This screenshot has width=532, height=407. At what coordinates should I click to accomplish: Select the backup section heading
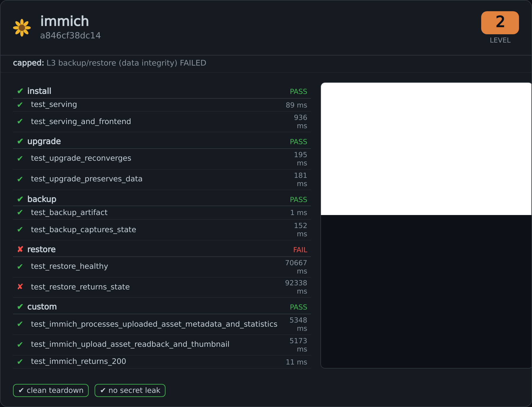point(42,199)
